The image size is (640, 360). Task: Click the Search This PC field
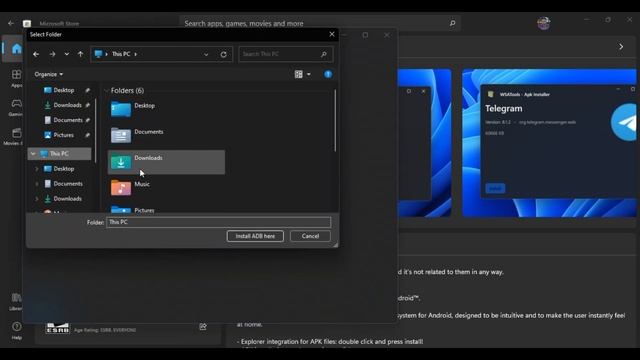pyautogui.click(x=285, y=54)
